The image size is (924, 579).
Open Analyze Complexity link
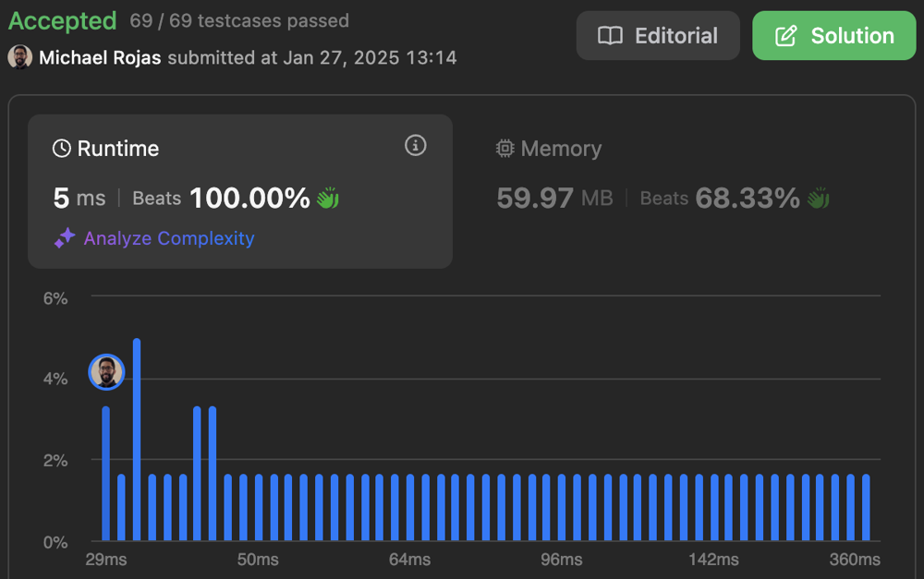[x=168, y=238]
